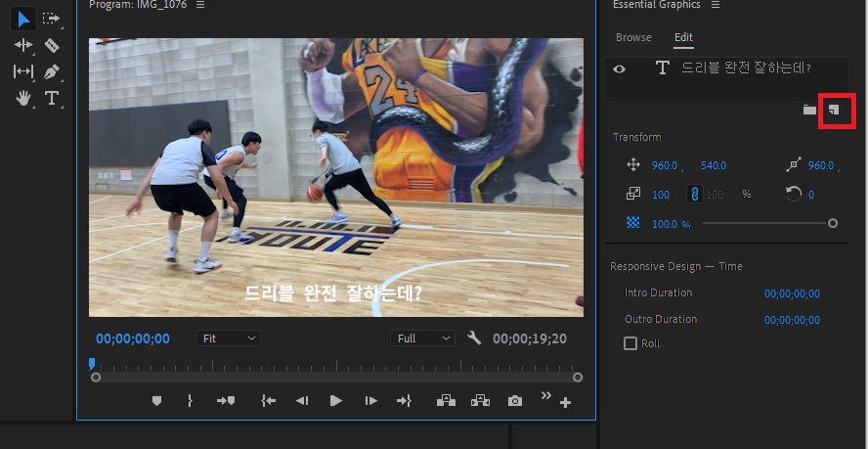Screen dimensions: 868x449
Task: Add a marker
Action: 156,401
